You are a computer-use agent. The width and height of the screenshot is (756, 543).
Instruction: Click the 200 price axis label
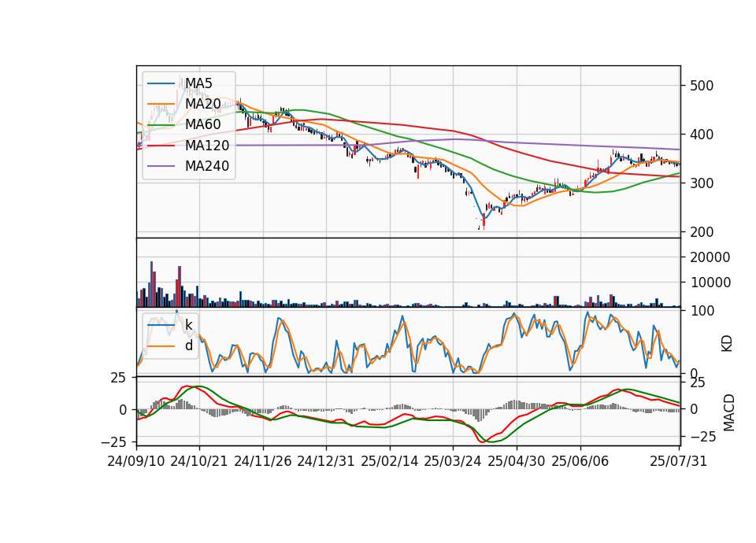click(x=702, y=232)
